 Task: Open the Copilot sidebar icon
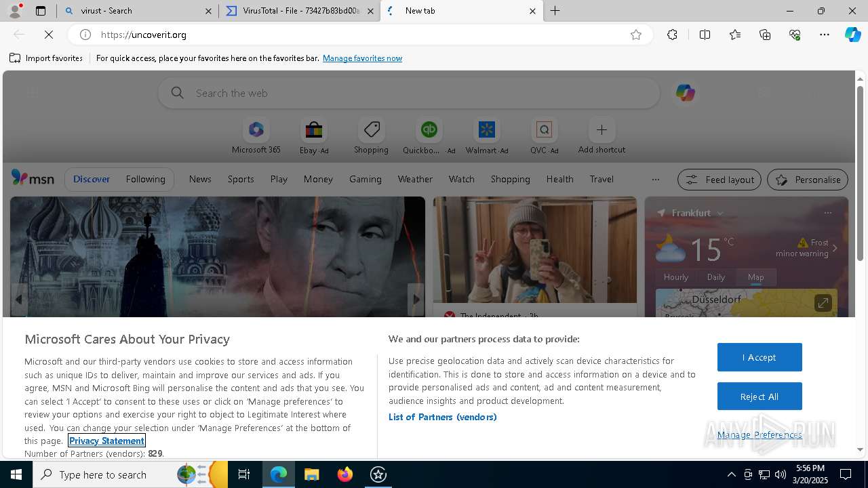click(x=852, y=35)
